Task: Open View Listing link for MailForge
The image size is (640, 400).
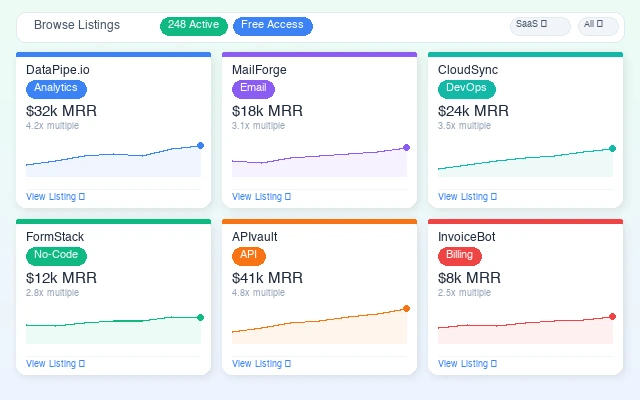Action: (x=262, y=197)
